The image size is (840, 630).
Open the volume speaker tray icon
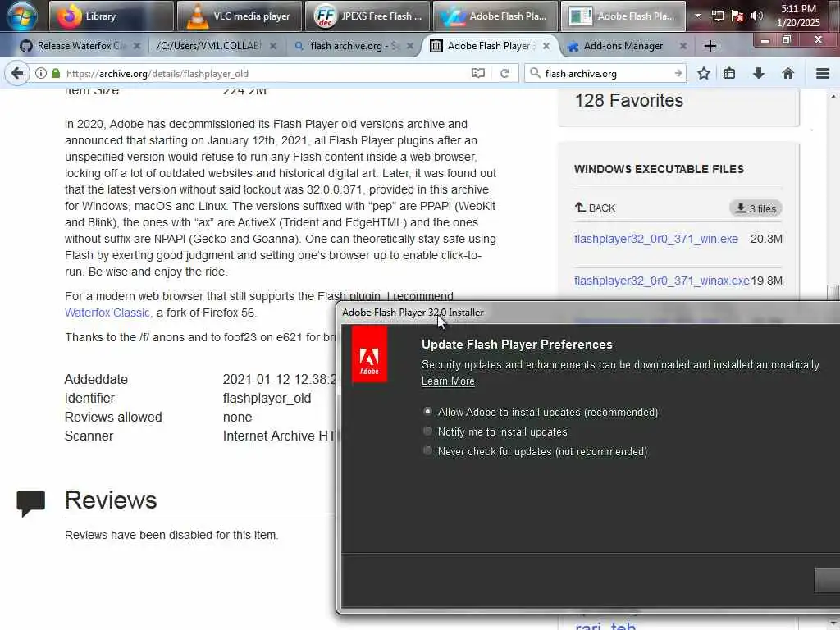click(757, 16)
